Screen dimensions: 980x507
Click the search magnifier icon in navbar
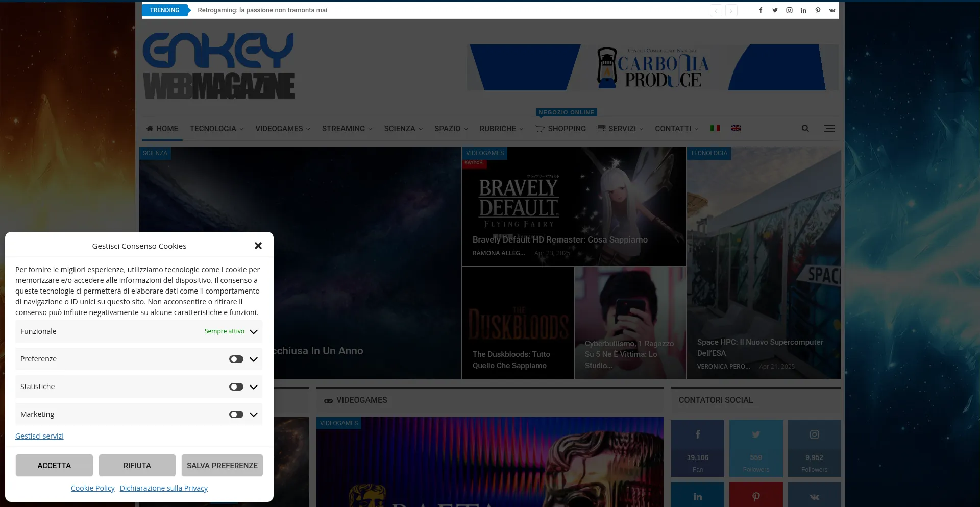point(805,129)
